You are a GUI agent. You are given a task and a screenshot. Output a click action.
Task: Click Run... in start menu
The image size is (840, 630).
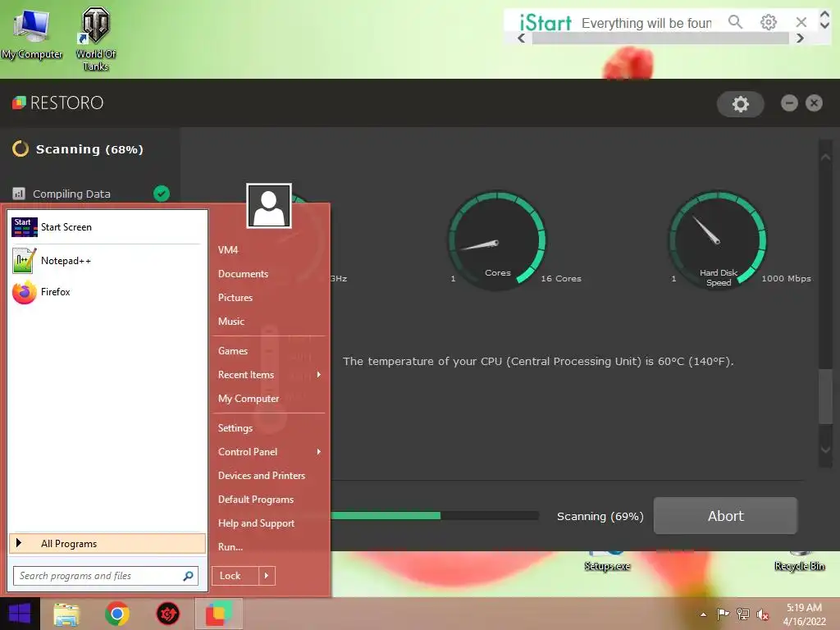[231, 547]
